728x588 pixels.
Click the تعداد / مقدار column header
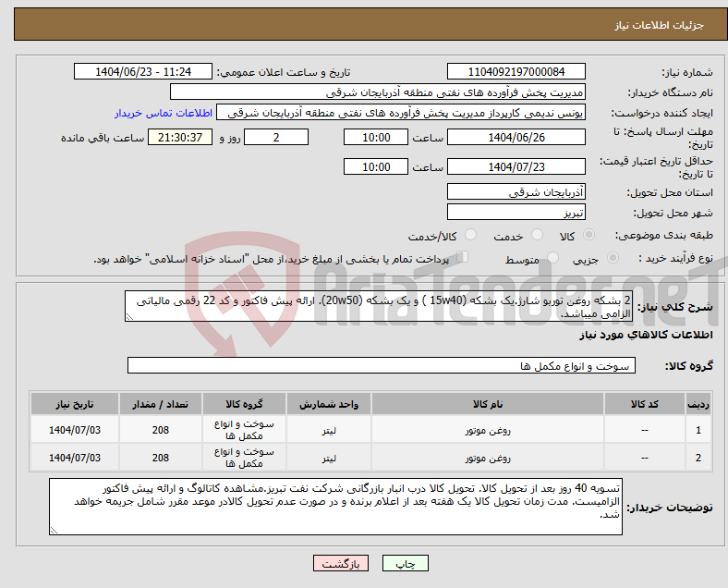tap(160, 404)
